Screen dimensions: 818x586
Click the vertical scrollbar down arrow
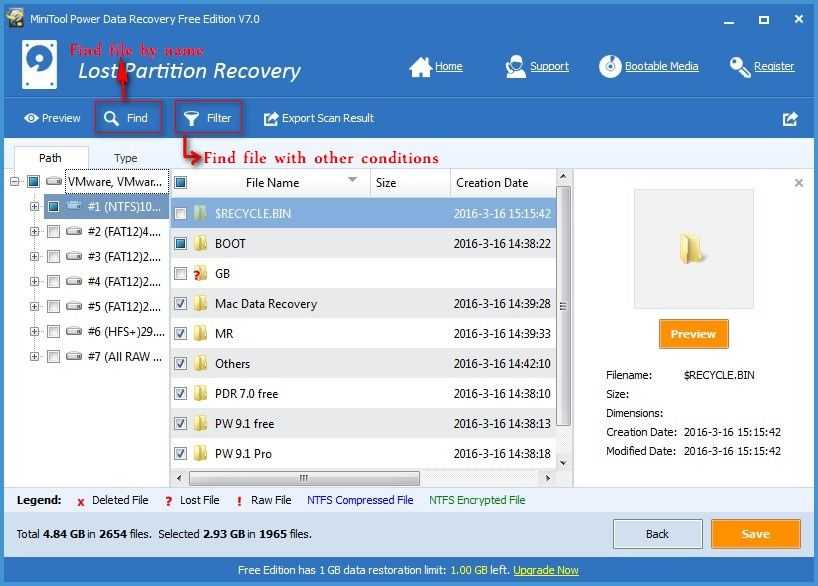tap(563, 463)
